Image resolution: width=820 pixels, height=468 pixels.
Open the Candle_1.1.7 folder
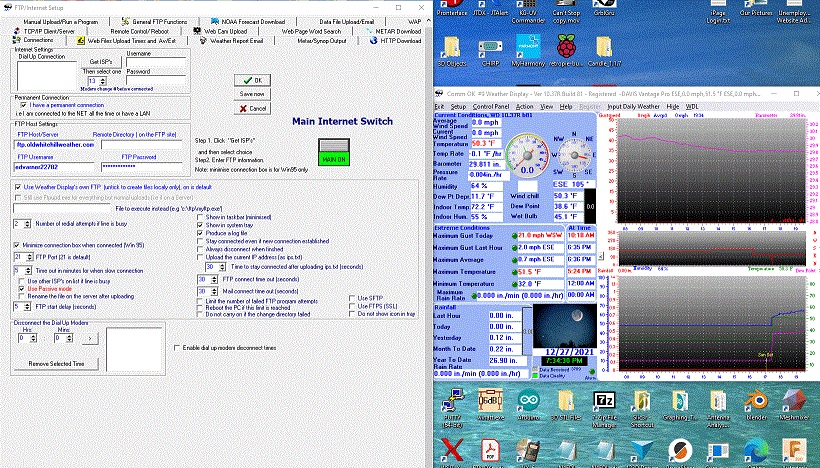click(605, 51)
